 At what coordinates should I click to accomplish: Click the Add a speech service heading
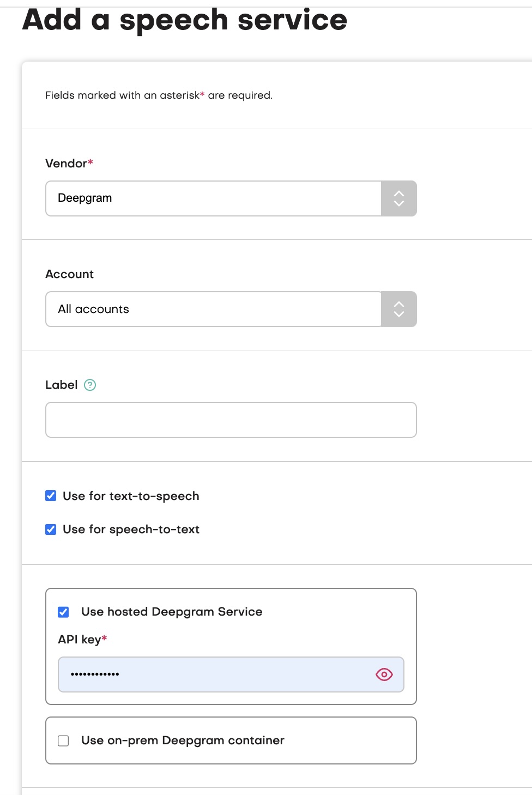pyautogui.click(x=185, y=20)
